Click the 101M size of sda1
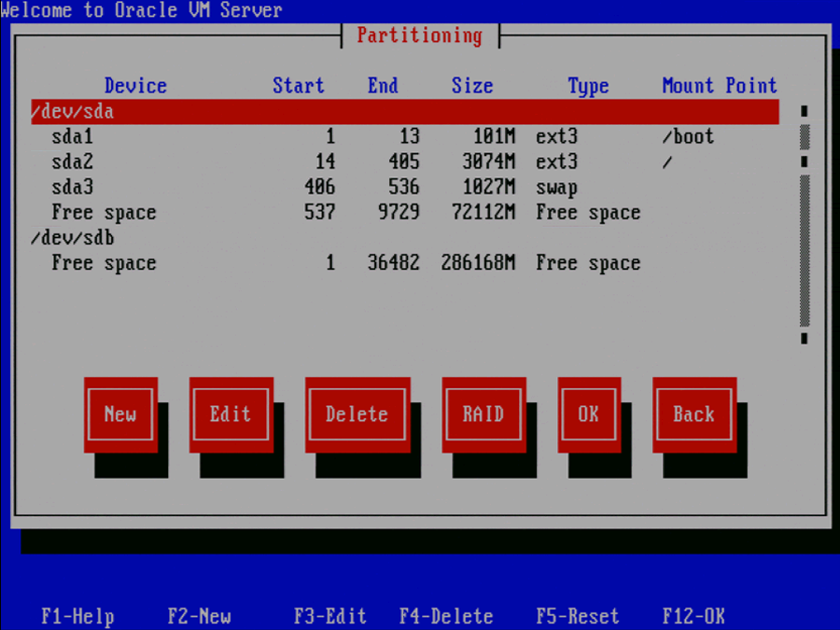The image size is (840, 630). (494, 136)
